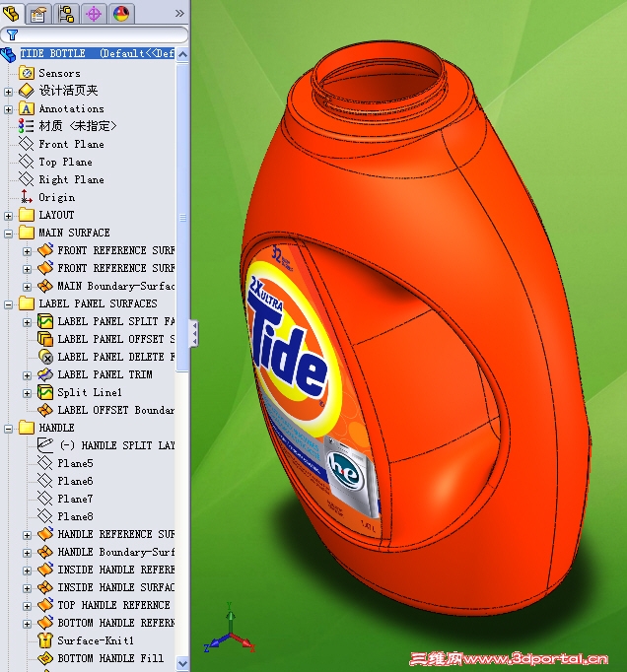Open the DisplayManager appearance tab
The width and height of the screenshot is (627, 672).
click(121, 14)
